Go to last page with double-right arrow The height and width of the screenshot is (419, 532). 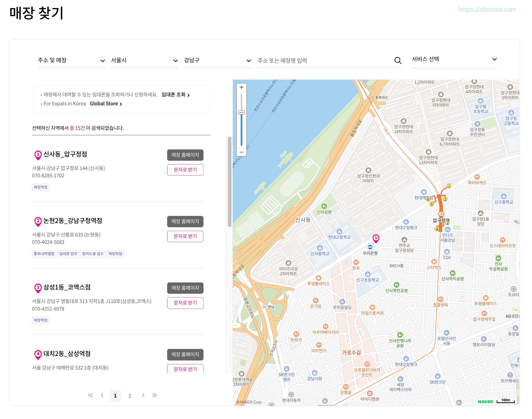(155, 395)
